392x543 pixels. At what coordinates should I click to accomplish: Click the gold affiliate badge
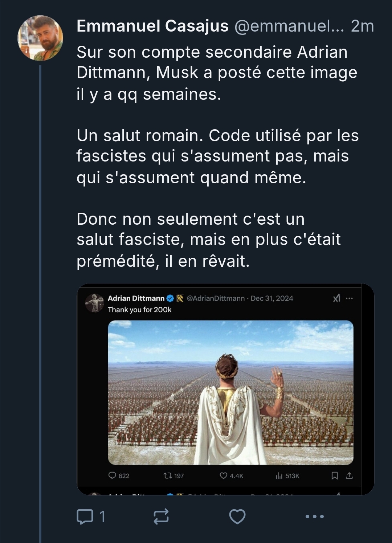click(180, 298)
